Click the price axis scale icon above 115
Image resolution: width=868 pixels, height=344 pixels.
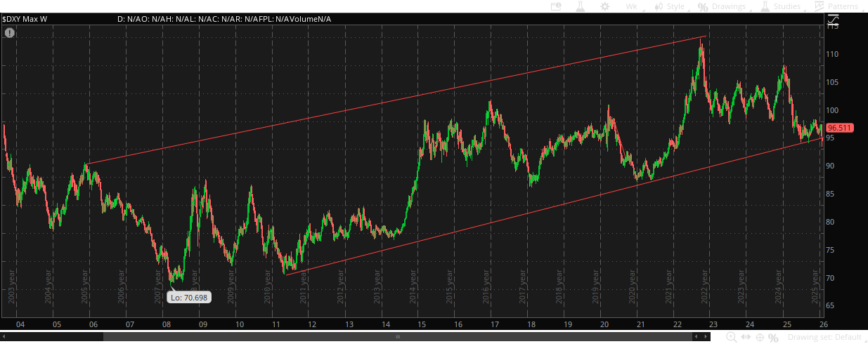pos(834,20)
